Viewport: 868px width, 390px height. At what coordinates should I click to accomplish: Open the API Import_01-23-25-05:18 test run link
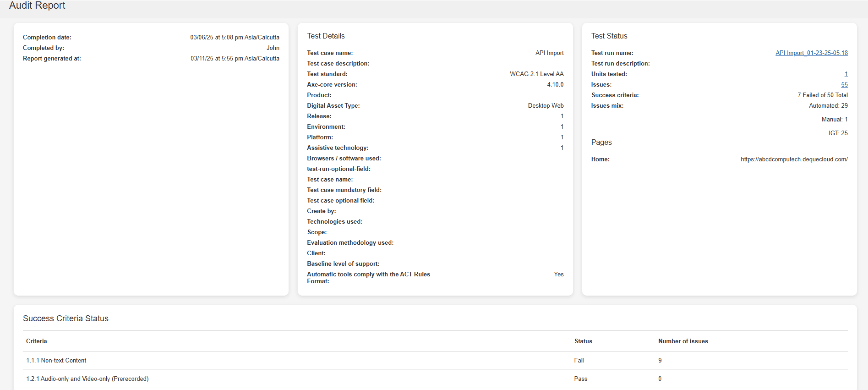pyautogui.click(x=811, y=53)
